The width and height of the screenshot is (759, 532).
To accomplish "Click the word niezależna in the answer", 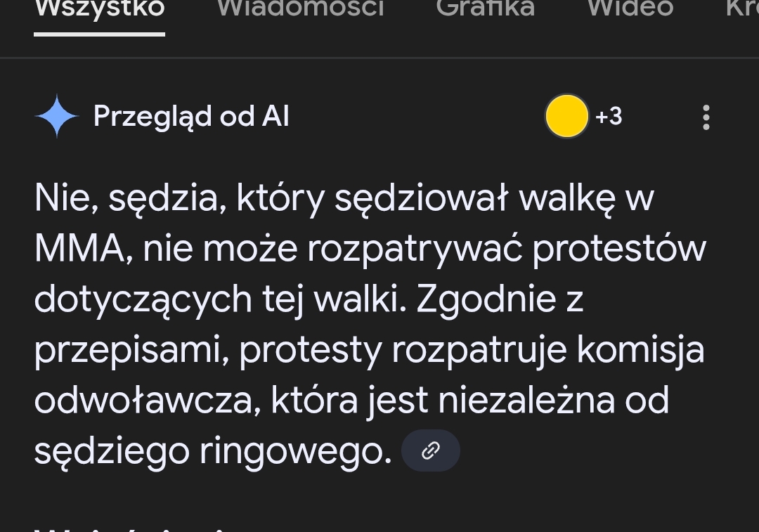I will point(526,401).
